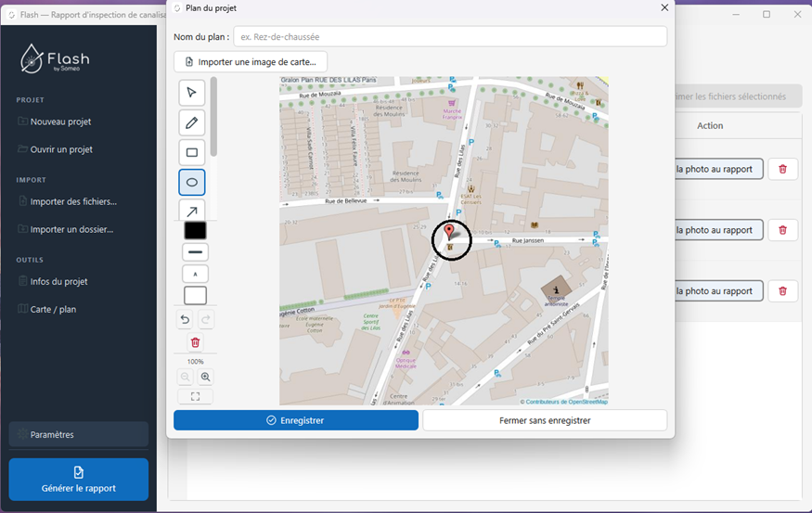Viewport: 812px width, 513px height.
Task: Open Nouveau projet in sidebar
Action: point(60,122)
